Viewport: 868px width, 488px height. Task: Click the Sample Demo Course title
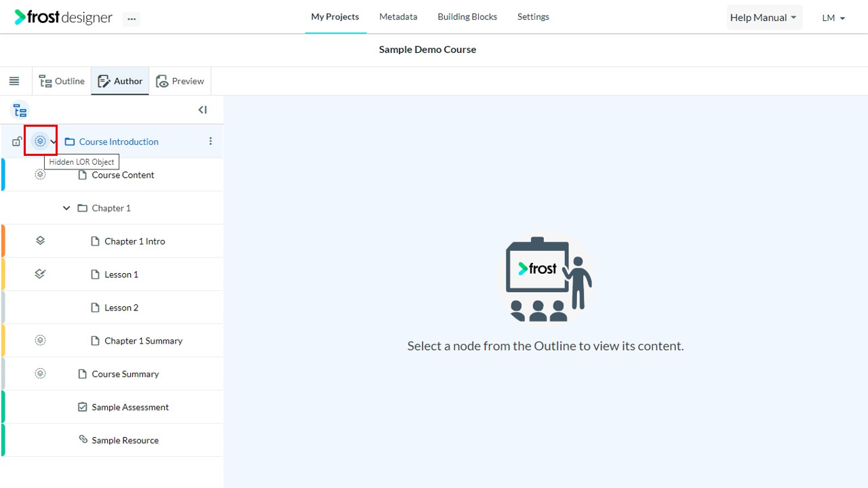click(x=427, y=49)
